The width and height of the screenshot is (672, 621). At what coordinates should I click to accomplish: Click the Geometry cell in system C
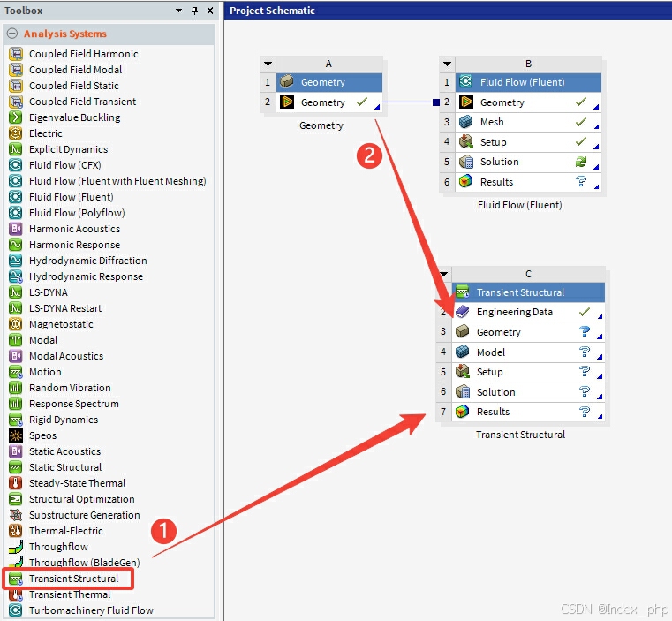pyautogui.click(x=528, y=332)
